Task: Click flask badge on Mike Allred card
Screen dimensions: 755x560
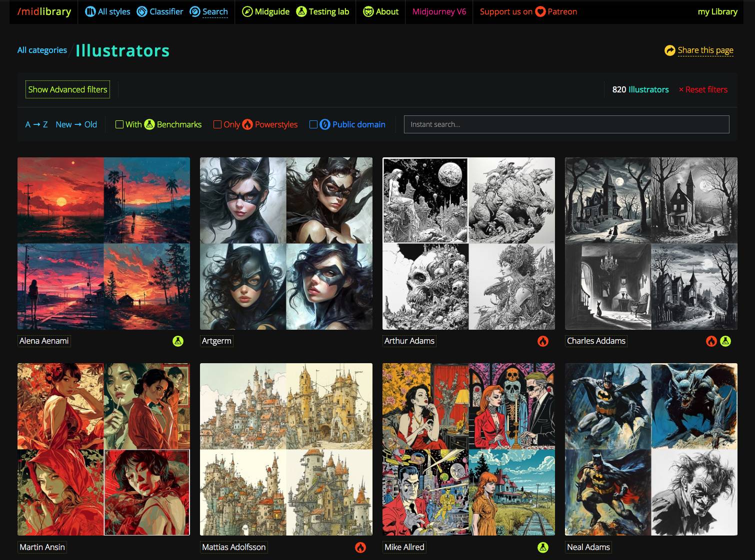Action: click(x=543, y=548)
